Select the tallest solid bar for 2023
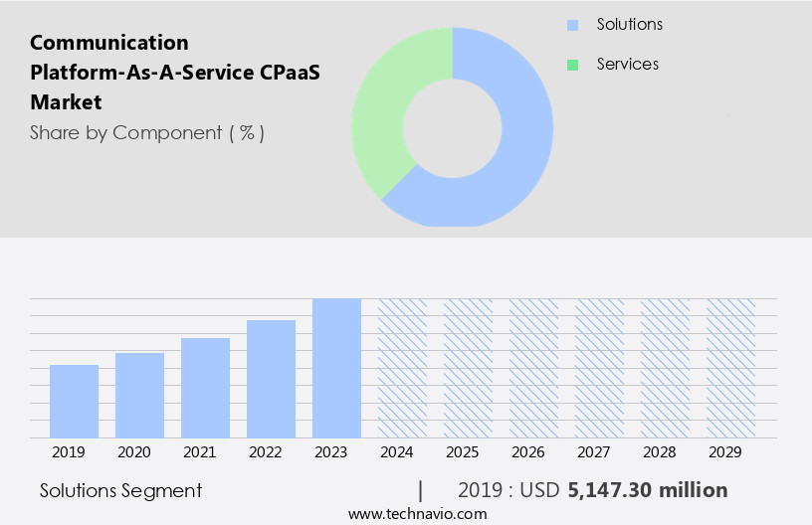The image size is (812, 525). pyautogui.click(x=336, y=368)
